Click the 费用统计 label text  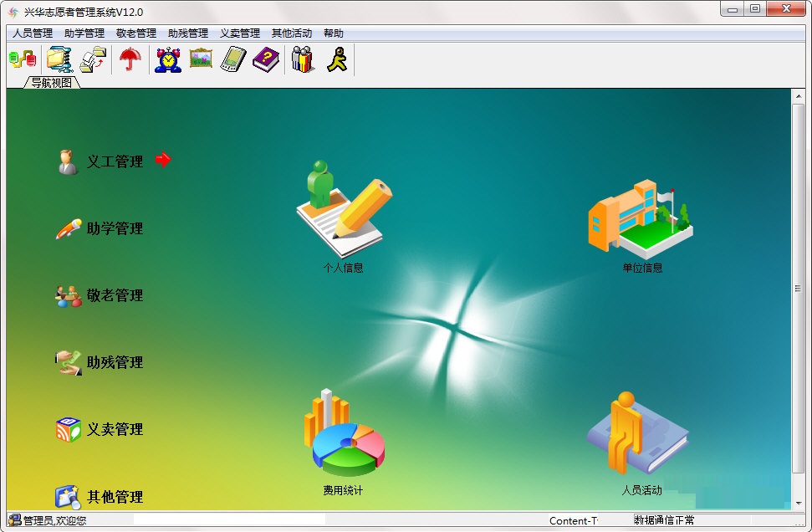click(344, 490)
